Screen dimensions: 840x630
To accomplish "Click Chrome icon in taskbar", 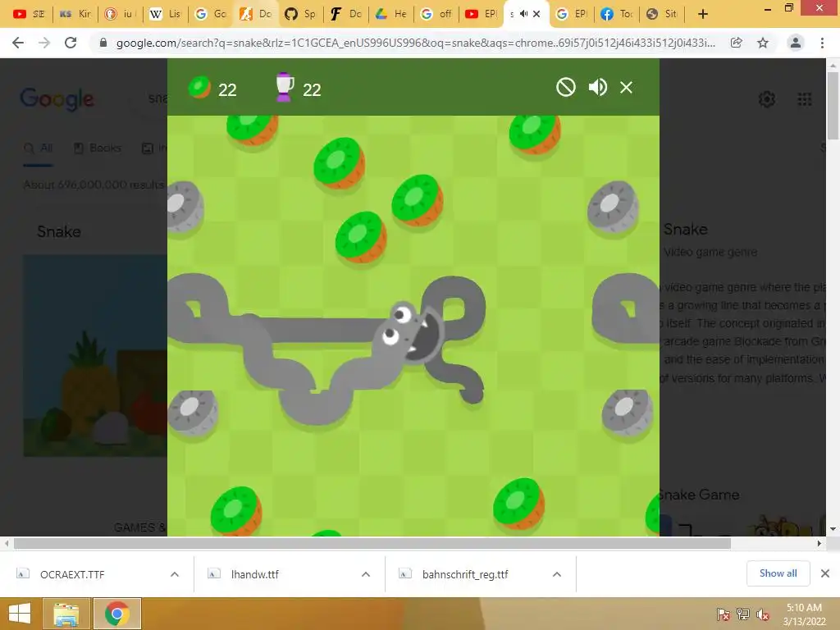I will 117,614.
